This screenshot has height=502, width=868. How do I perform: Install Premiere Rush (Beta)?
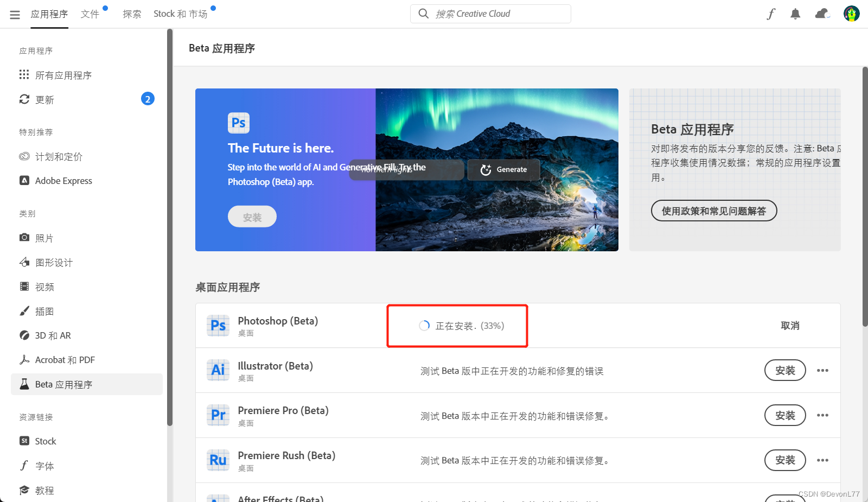point(785,460)
